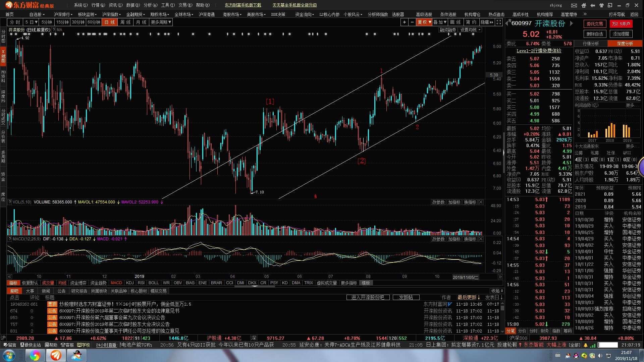Click 委托交易 button
This screenshot has height=362, width=644.
coord(595,24)
